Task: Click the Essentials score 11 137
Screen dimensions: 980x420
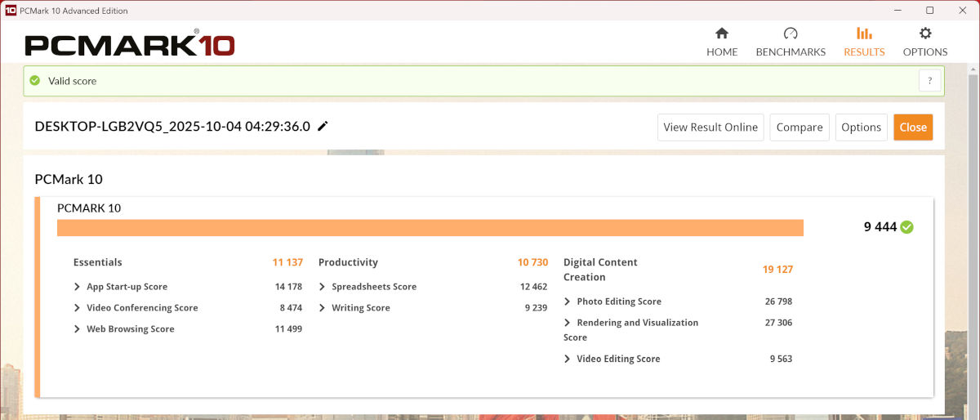Action: (287, 262)
